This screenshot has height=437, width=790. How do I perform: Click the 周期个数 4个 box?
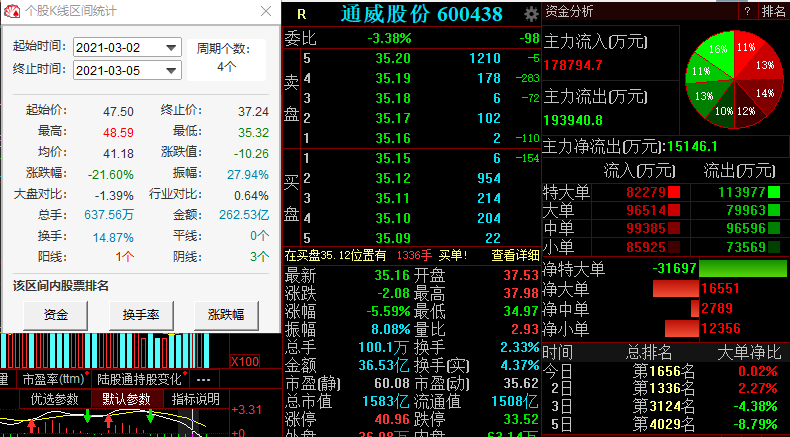(226, 58)
